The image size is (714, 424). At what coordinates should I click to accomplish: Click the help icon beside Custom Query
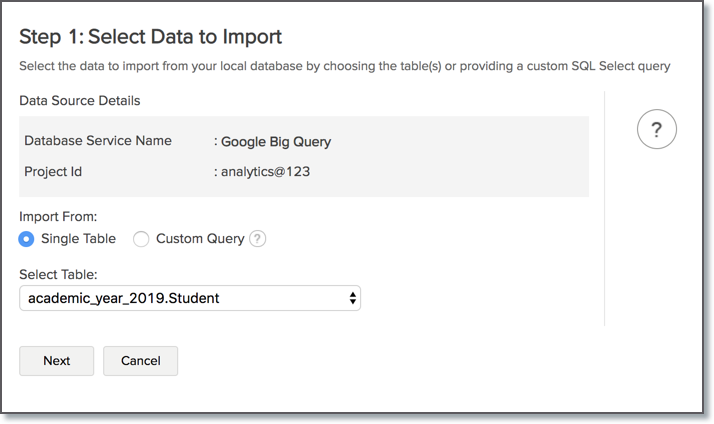257,239
